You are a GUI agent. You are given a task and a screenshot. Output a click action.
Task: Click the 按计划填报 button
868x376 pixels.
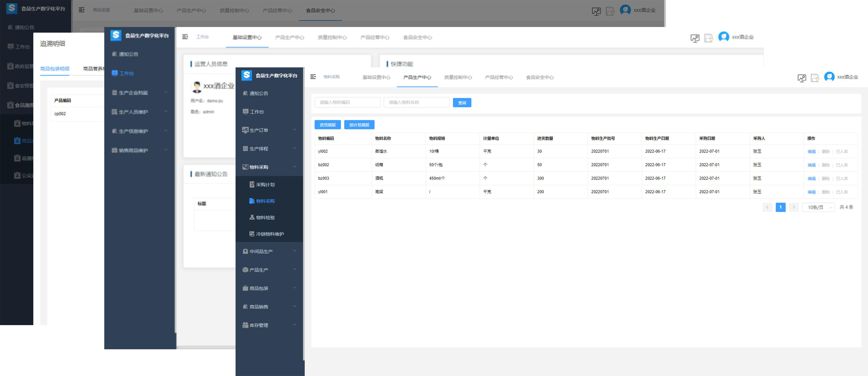coord(359,125)
